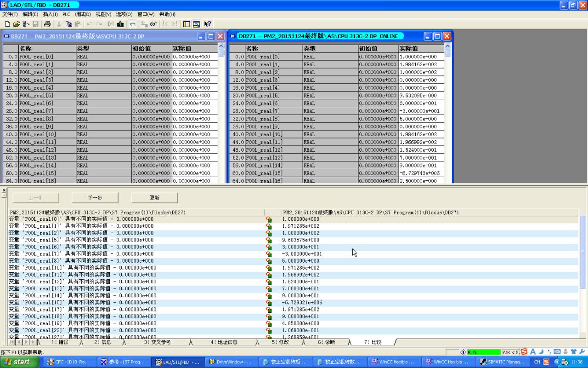Click offline DB271 window scroll-up arrow

[x=221, y=47]
